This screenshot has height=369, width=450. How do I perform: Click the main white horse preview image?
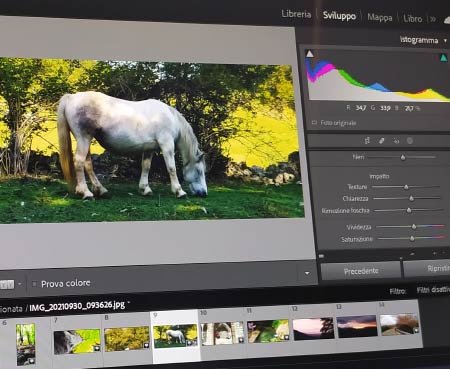(x=152, y=140)
